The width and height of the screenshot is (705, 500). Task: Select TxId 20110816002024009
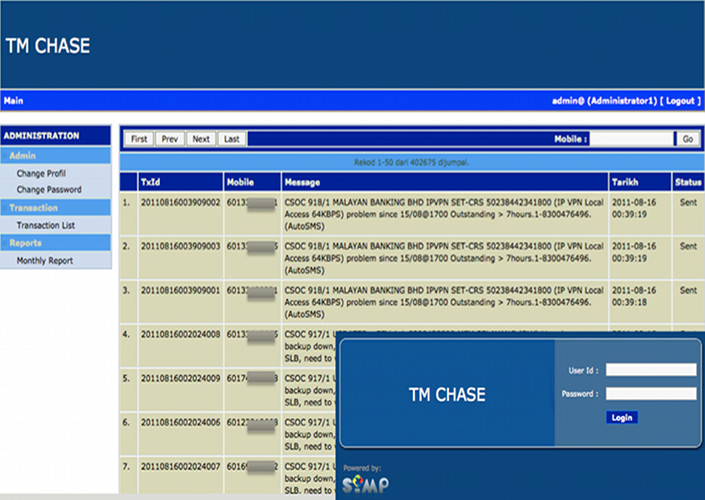point(181,379)
